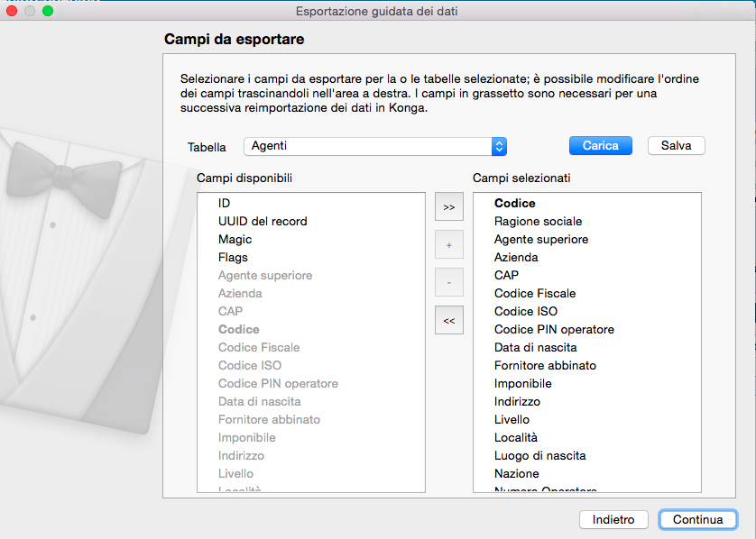The width and height of the screenshot is (756, 539).
Task: Go back with the Indietro button
Action: (x=613, y=520)
